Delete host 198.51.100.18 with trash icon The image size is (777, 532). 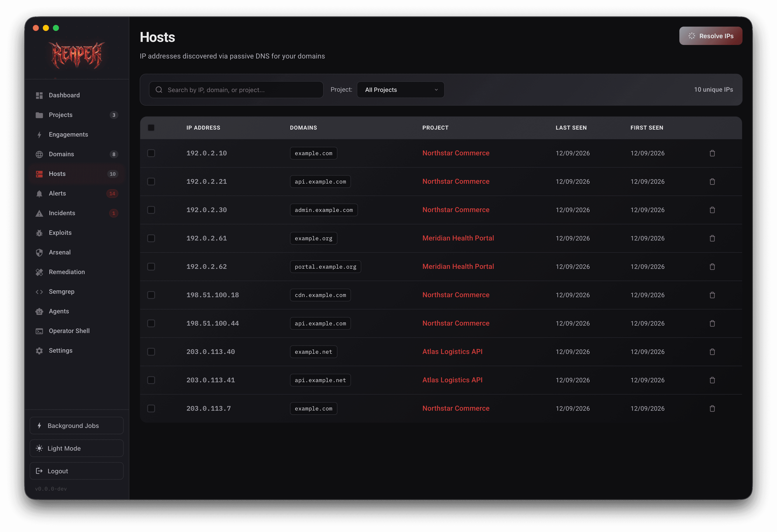712,295
